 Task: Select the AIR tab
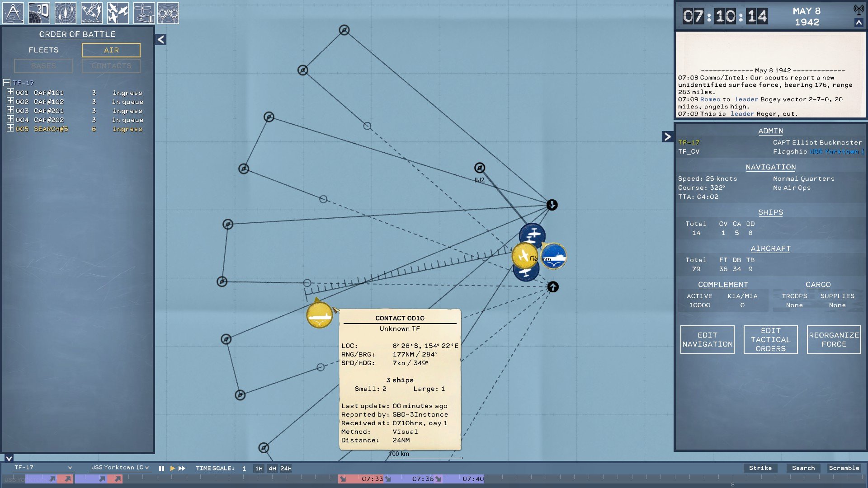pos(111,50)
